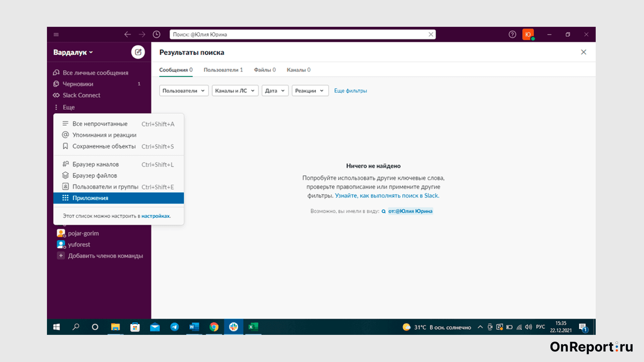Clear the search field with X
644x362 pixels.
[x=431, y=35]
